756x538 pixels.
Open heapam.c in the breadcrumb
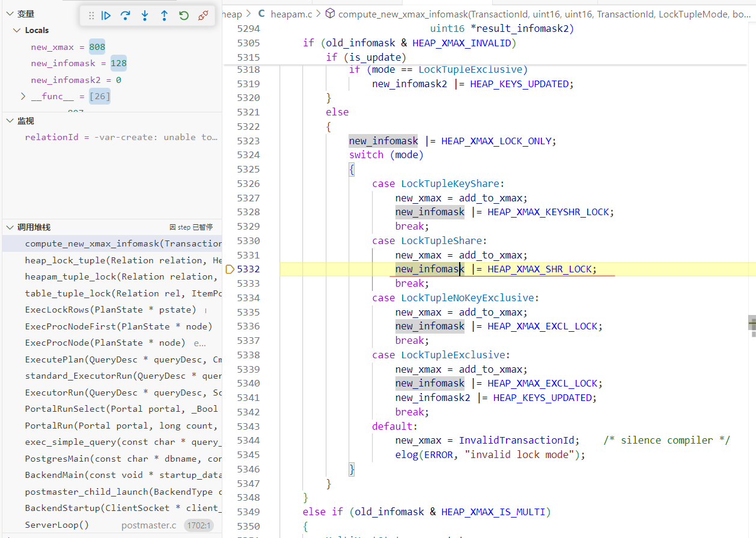pos(291,13)
